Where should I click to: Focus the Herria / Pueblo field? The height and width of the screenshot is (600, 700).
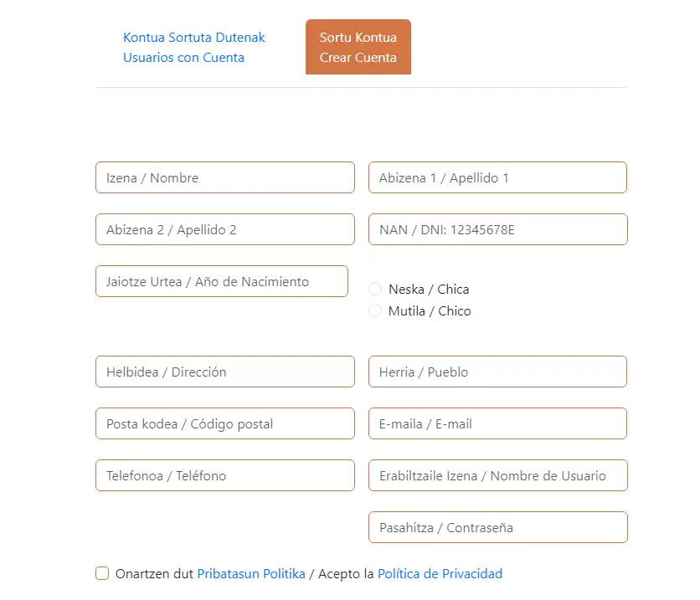click(497, 372)
